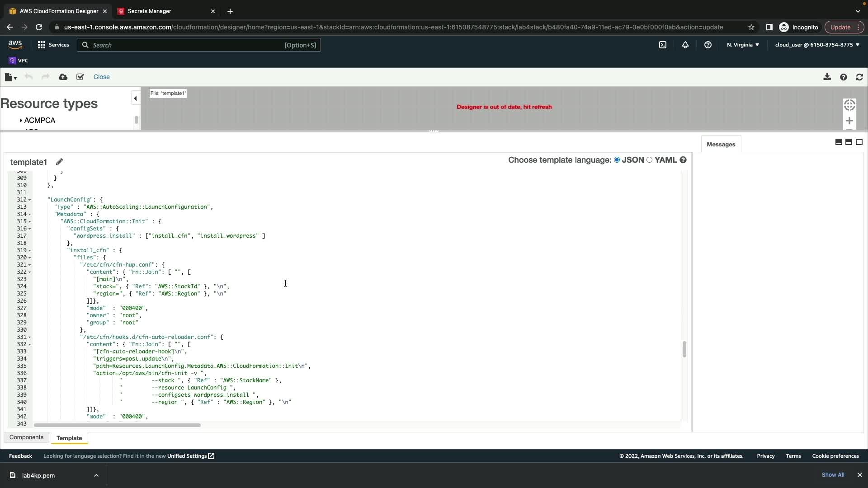Fold the LaunchConfig block at line 312
Image resolution: width=868 pixels, height=488 pixels.
click(x=30, y=200)
